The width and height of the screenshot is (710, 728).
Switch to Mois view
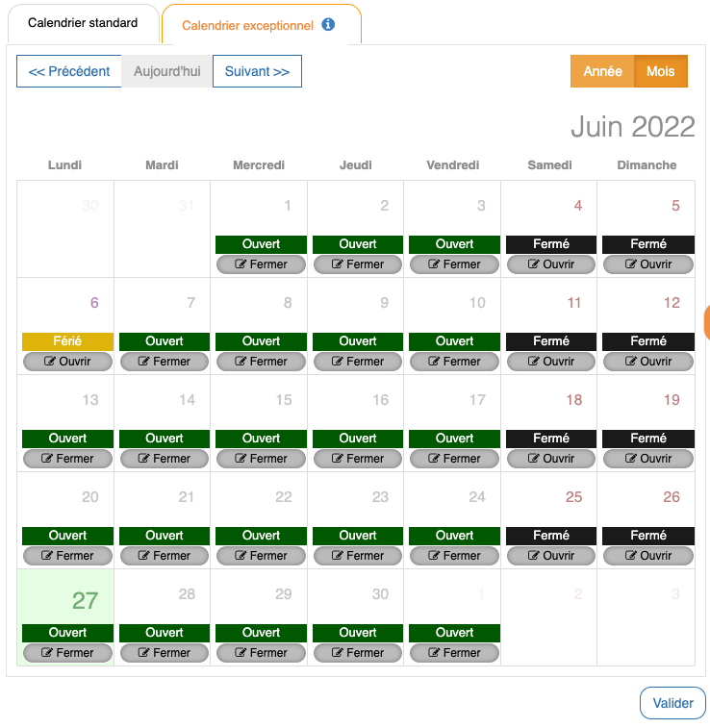point(660,71)
